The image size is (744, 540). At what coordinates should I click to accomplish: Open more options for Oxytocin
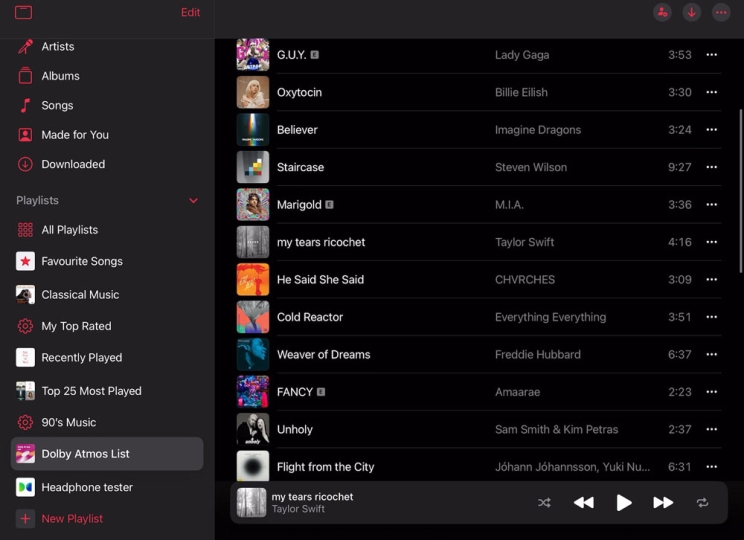[711, 92]
